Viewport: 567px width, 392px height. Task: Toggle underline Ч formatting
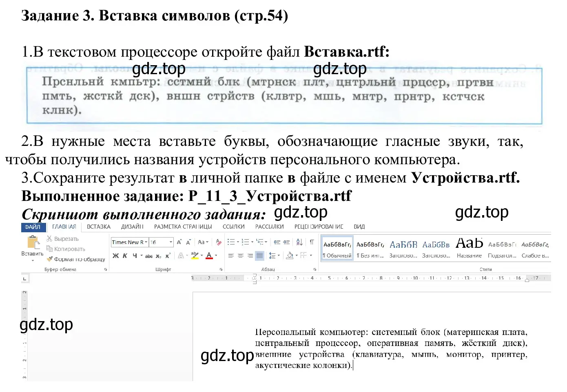click(135, 256)
